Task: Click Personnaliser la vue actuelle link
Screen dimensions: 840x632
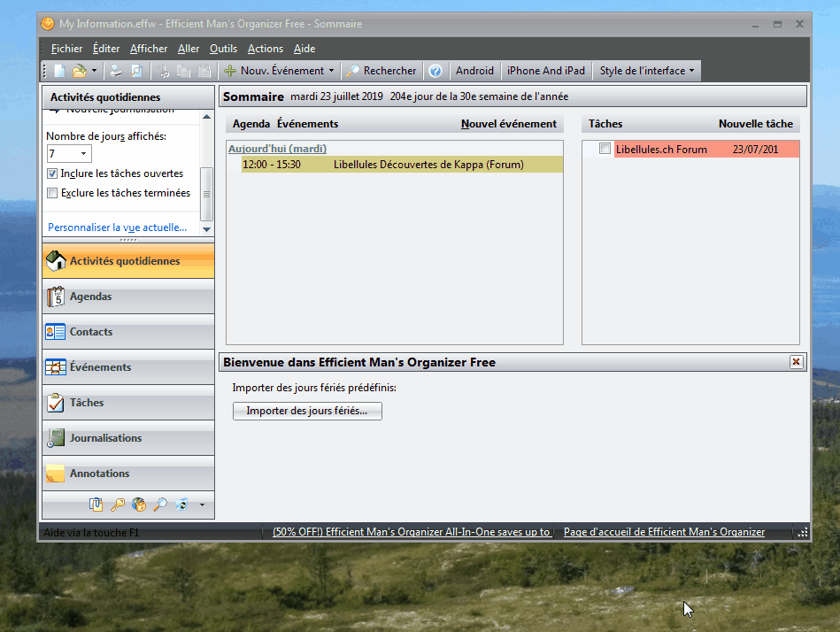Action: (118, 227)
